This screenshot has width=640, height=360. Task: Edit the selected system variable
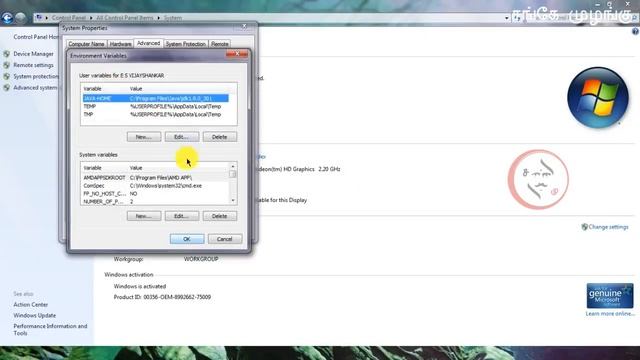tap(182, 216)
